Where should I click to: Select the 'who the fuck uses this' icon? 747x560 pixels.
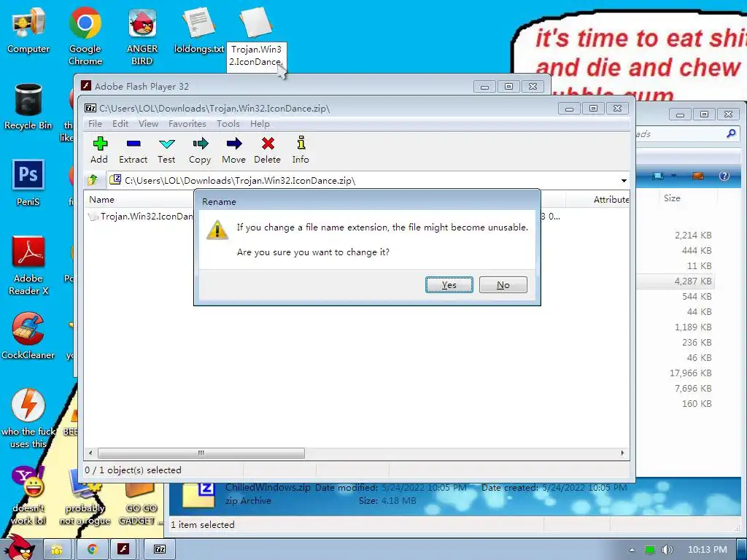click(x=28, y=418)
